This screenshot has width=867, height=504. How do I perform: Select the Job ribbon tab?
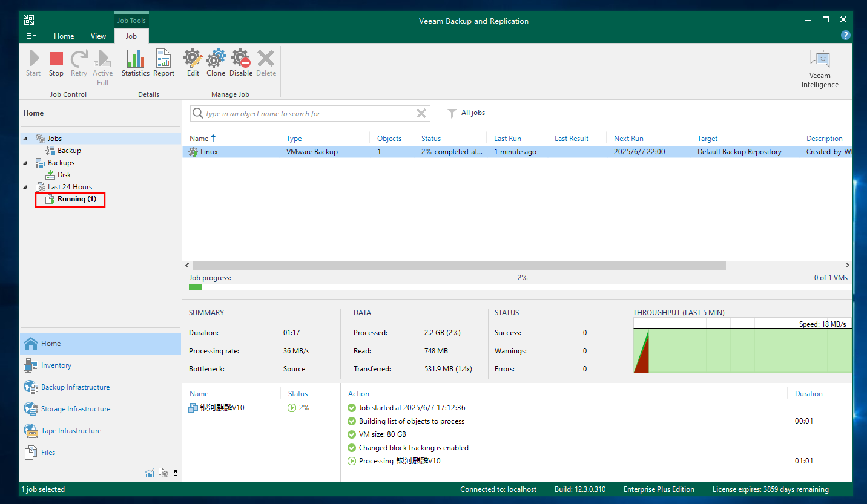[x=131, y=36]
